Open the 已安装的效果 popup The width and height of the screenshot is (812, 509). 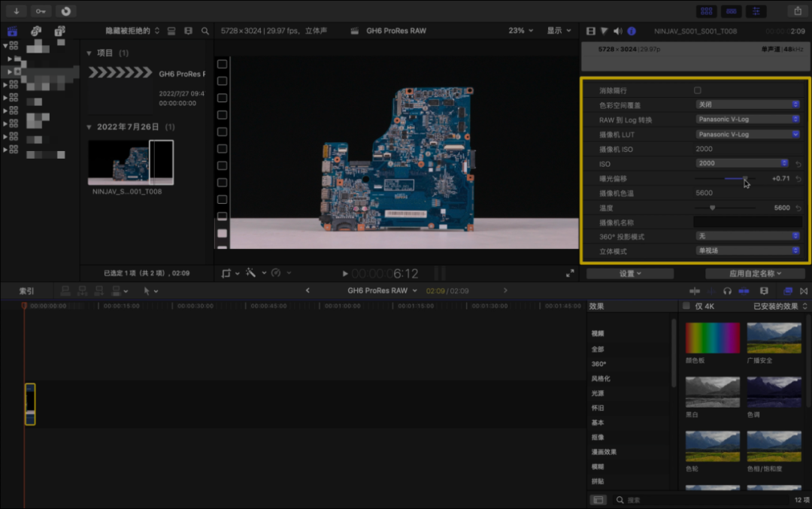tap(780, 306)
